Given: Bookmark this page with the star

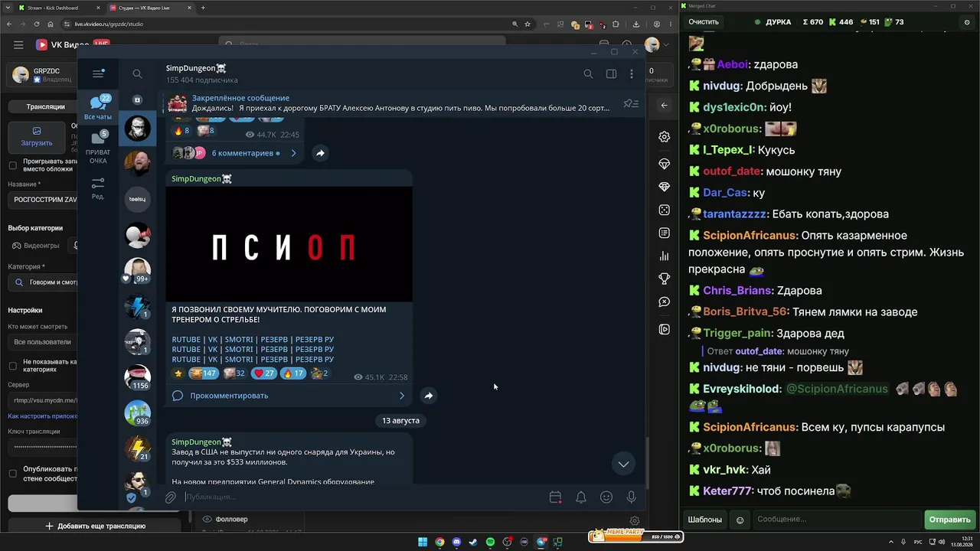Looking at the screenshot, I should [528, 24].
